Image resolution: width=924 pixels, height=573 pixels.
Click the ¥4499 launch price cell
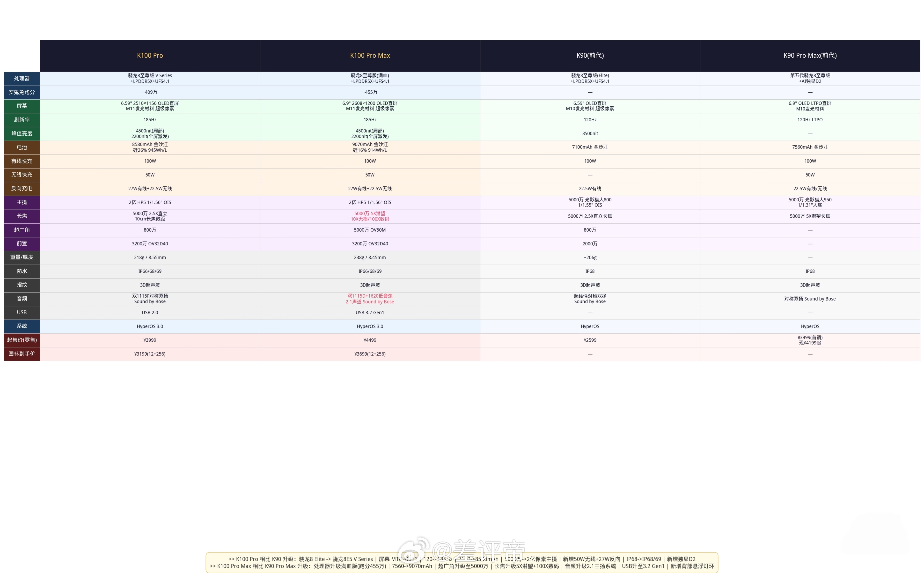coord(370,340)
